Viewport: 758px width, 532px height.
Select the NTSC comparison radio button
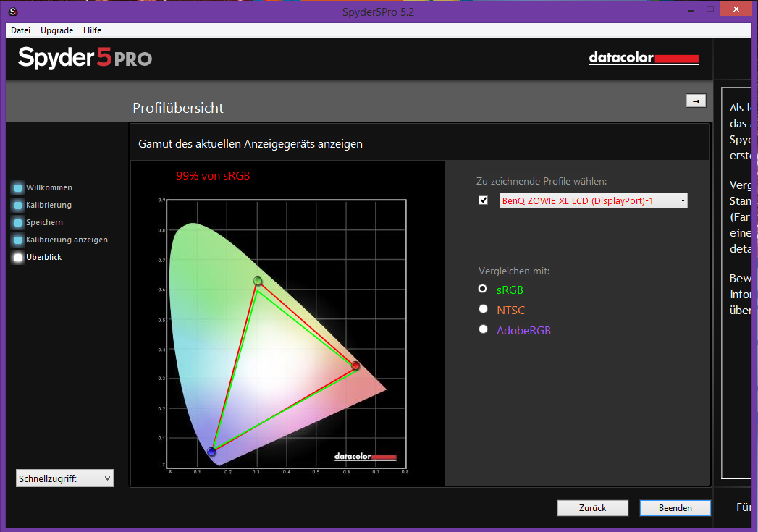click(x=483, y=309)
